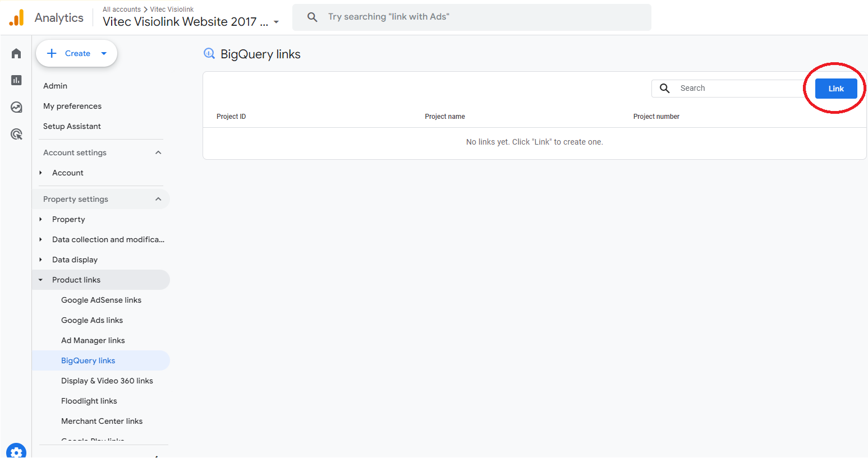This screenshot has height=458, width=868.
Task: Click the plus icon on Create button
Action: pos(52,53)
